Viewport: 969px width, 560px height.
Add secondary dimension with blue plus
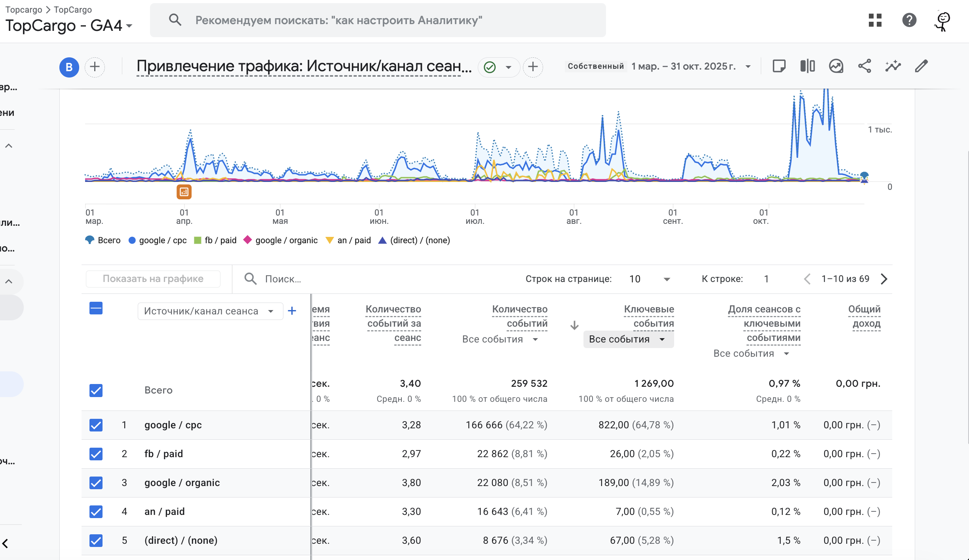[x=292, y=311]
